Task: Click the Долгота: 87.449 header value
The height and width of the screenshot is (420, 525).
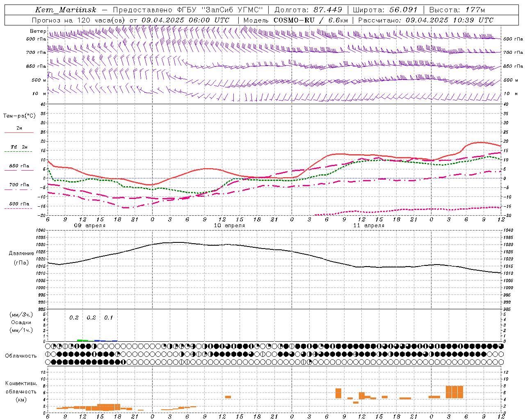Action: [308, 10]
